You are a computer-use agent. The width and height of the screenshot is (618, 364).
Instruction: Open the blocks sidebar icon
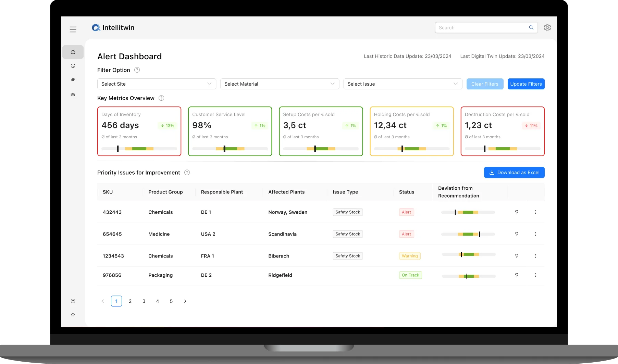(73, 79)
